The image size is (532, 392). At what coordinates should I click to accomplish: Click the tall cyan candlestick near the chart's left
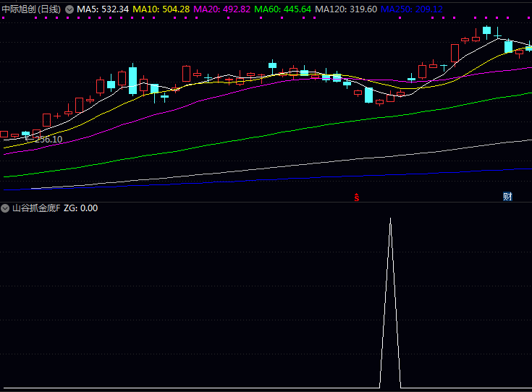(132, 80)
